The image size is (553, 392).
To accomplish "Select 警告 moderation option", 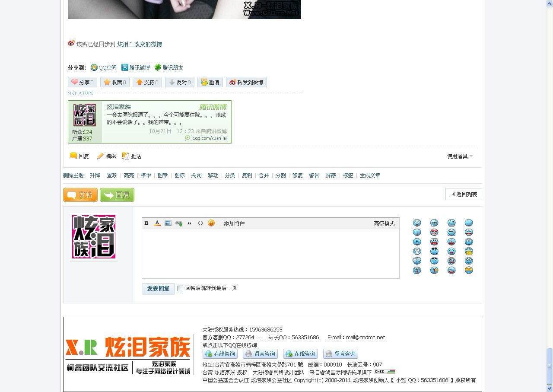I will click(x=314, y=175).
